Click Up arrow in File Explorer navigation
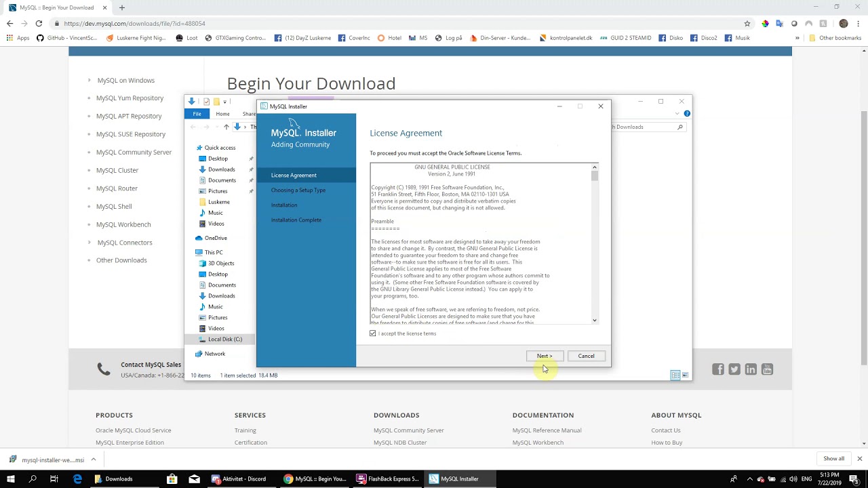Screen dimensions: 868x488 click(226, 127)
